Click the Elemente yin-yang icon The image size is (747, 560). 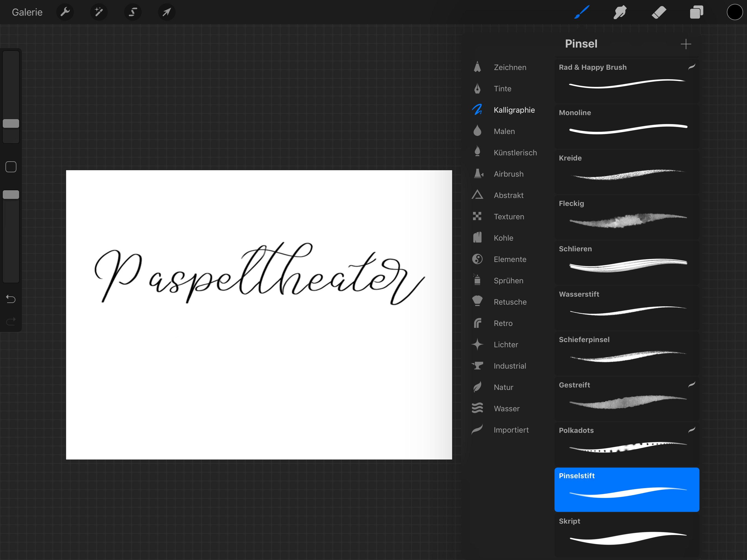(477, 259)
